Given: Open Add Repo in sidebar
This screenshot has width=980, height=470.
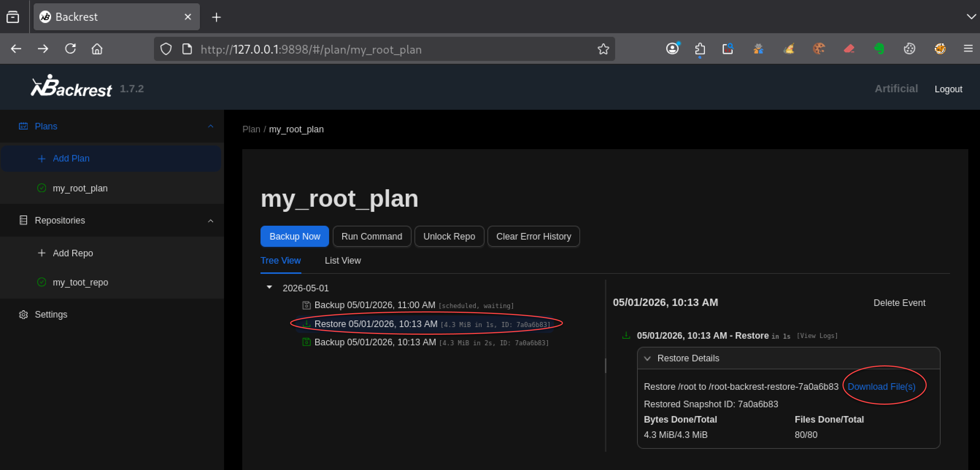Looking at the screenshot, I should (x=111, y=253).
